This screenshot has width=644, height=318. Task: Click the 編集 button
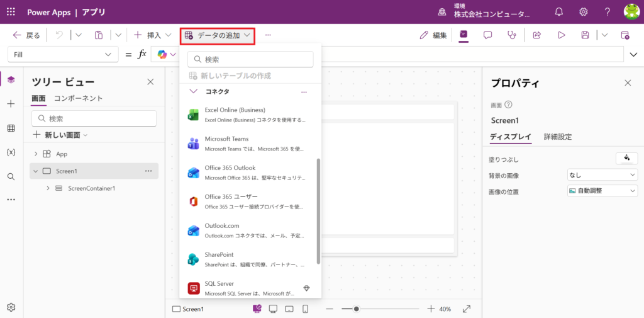click(x=433, y=35)
